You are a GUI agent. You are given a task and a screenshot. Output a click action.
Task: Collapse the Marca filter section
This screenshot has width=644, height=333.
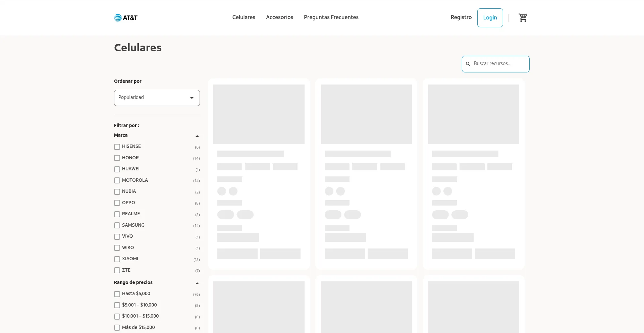(197, 136)
